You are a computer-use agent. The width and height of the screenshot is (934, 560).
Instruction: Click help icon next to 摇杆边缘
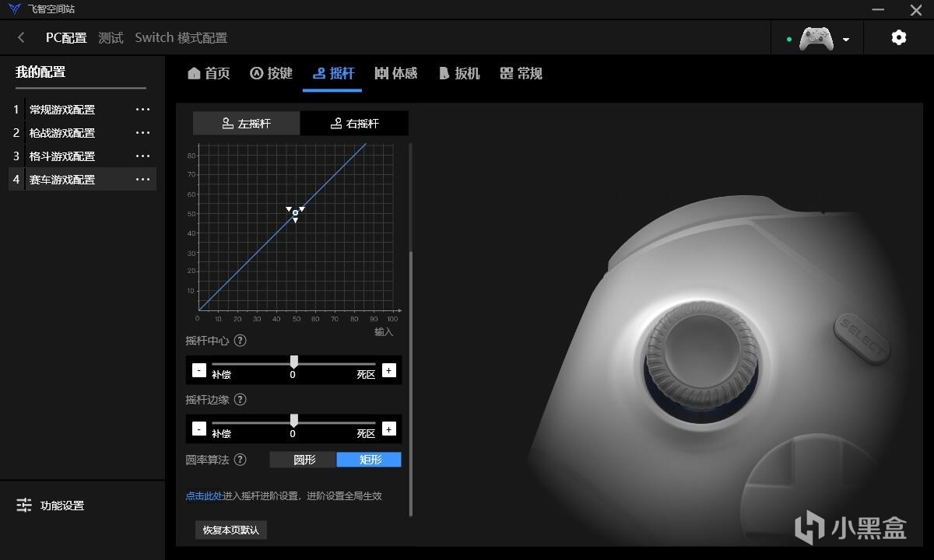tap(241, 400)
